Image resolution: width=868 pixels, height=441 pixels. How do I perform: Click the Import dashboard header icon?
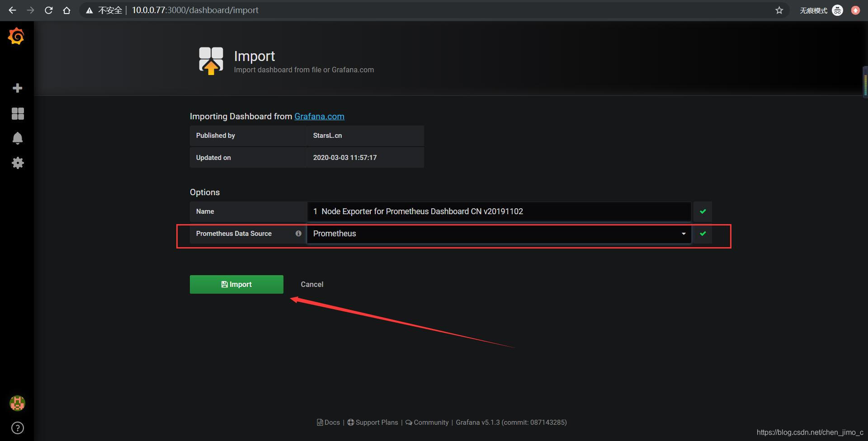(x=211, y=61)
